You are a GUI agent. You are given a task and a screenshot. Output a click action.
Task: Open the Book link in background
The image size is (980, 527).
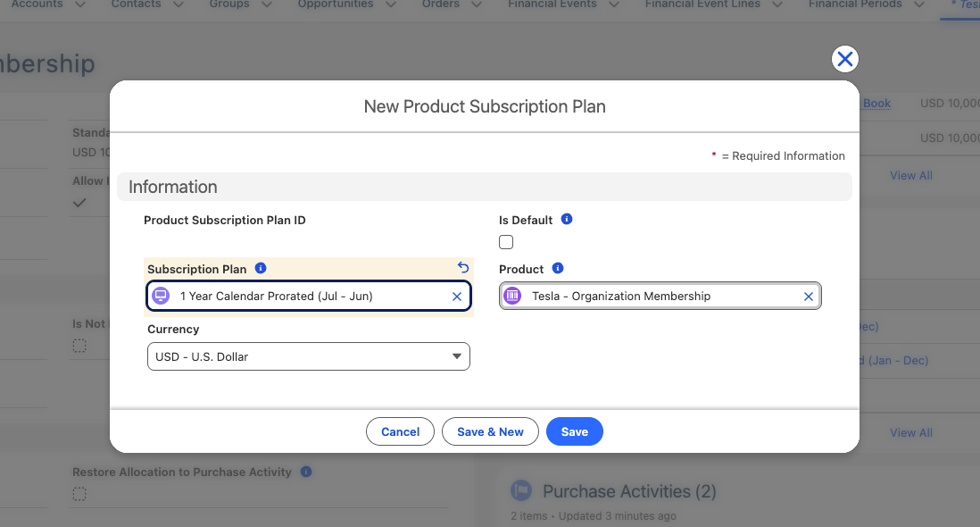(x=876, y=103)
